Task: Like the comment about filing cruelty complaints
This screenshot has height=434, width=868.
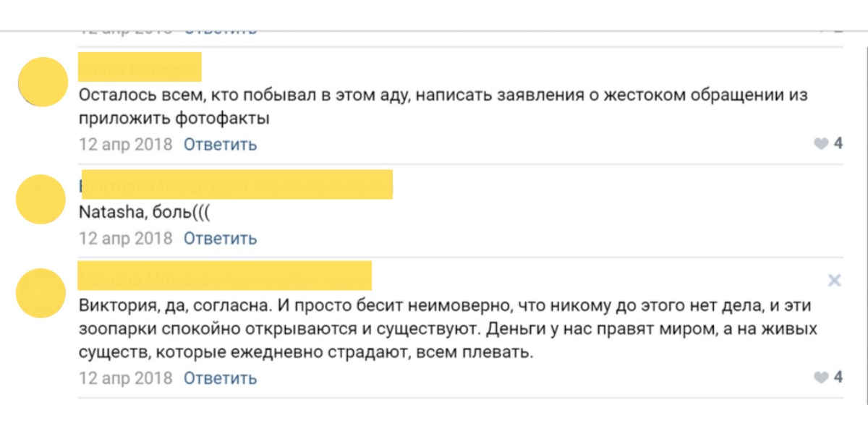Action: (820, 144)
